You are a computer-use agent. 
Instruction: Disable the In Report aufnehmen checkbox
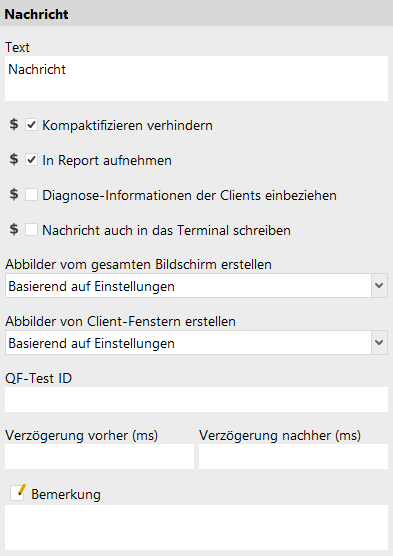pos(32,160)
